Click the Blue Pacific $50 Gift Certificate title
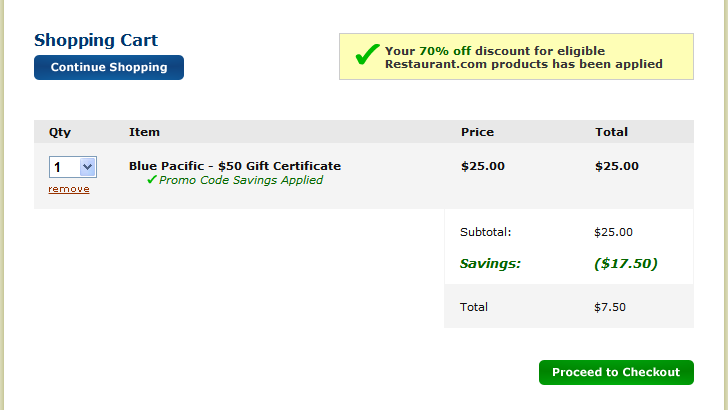 pos(235,166)
